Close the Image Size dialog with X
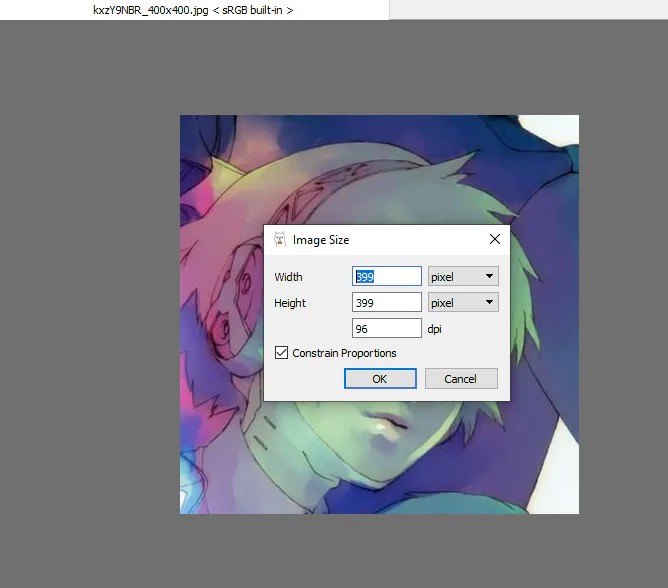Viewport: 668px width, 588px height. click(495, 239)
